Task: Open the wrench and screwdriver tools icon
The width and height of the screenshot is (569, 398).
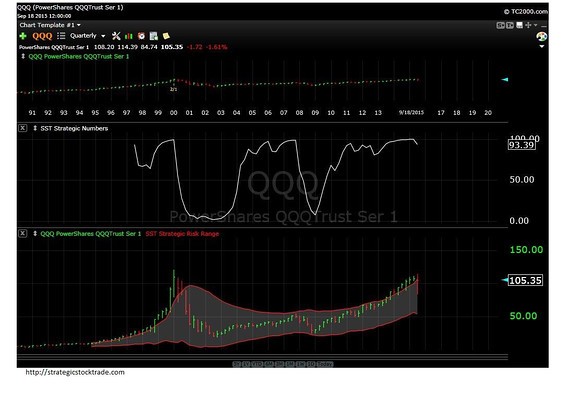Action: point(116,36)
